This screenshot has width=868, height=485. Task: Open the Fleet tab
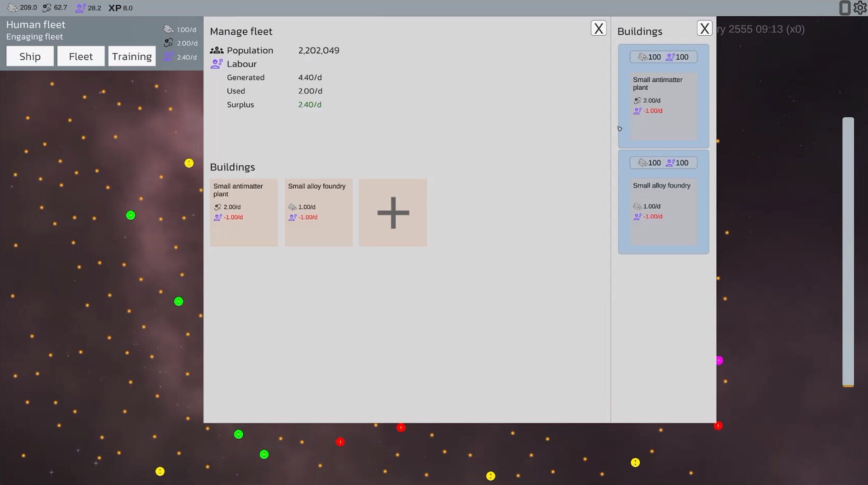coord(81,56)
